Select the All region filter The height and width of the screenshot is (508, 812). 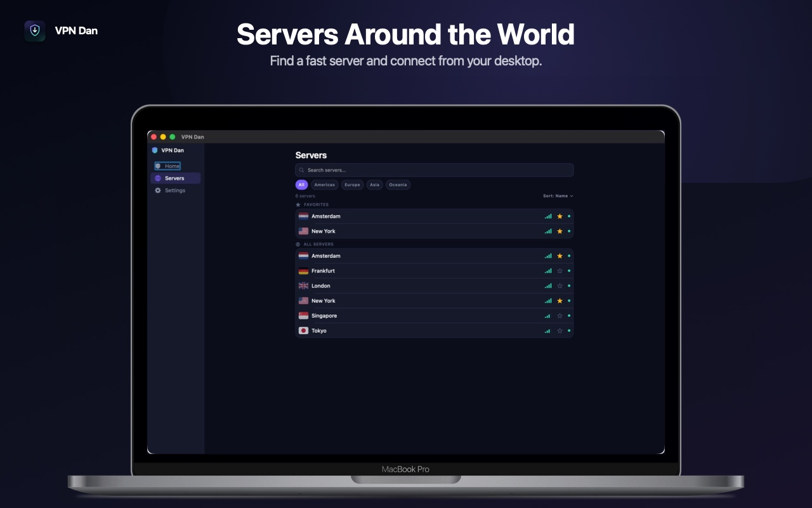(x=302, y=185)
